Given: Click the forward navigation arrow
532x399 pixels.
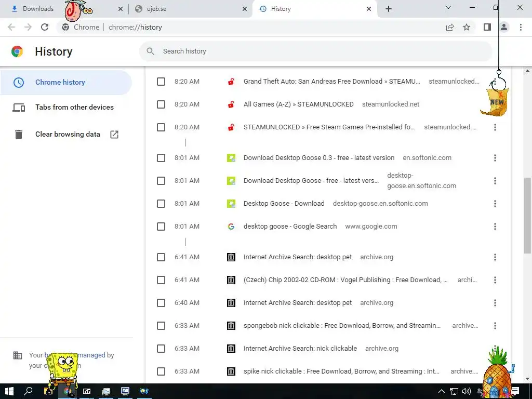Looking at the screenshot, I should (x=28, y=27).
